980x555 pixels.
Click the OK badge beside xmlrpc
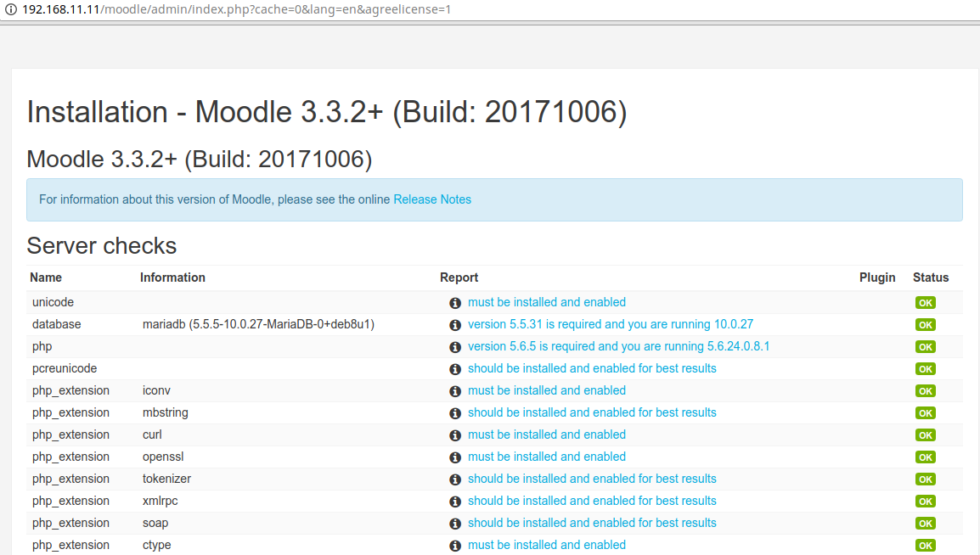pyautogui.click(x=925, y=501)
